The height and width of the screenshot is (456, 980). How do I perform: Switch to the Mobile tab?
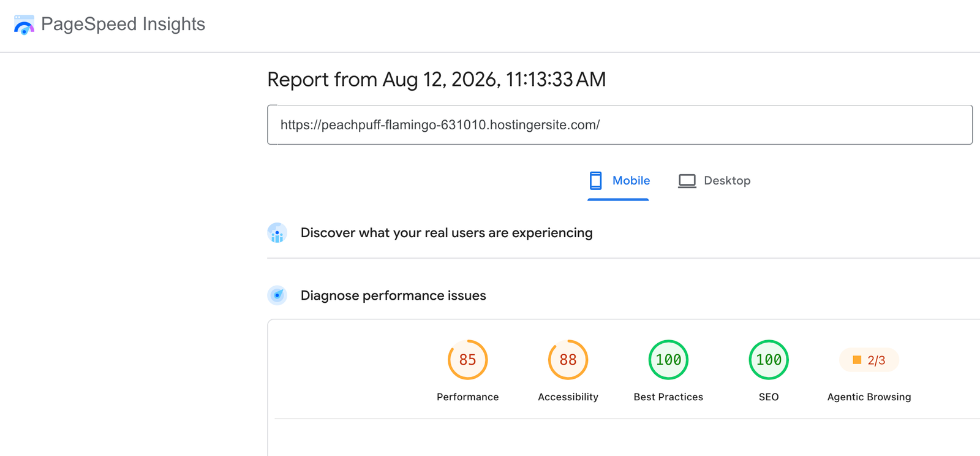[619, 181]
